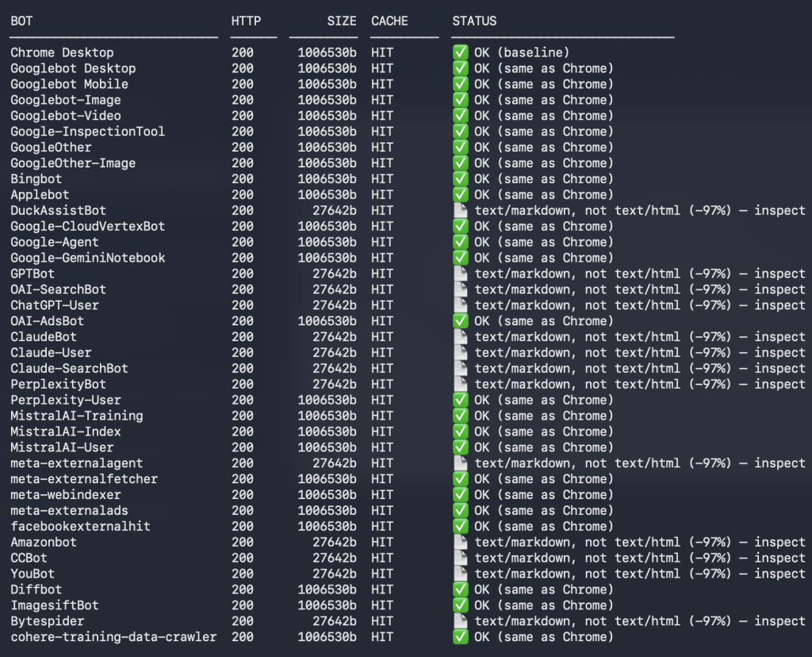Click the green check for Perplexity-User
Screen dimensions: 812x657
tap(461, 400)
